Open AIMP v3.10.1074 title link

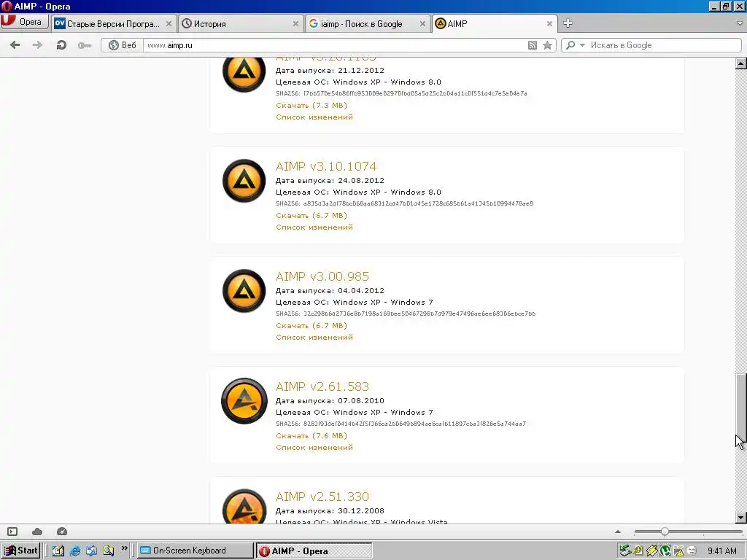click(x=326, y=166)
